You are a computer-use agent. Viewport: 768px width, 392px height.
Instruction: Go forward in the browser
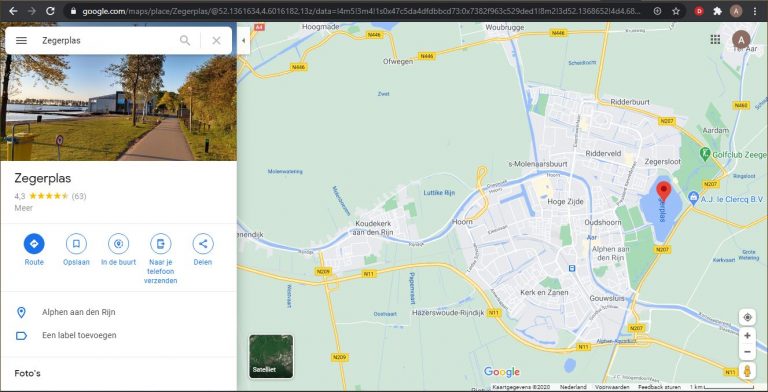coord(31,11)
